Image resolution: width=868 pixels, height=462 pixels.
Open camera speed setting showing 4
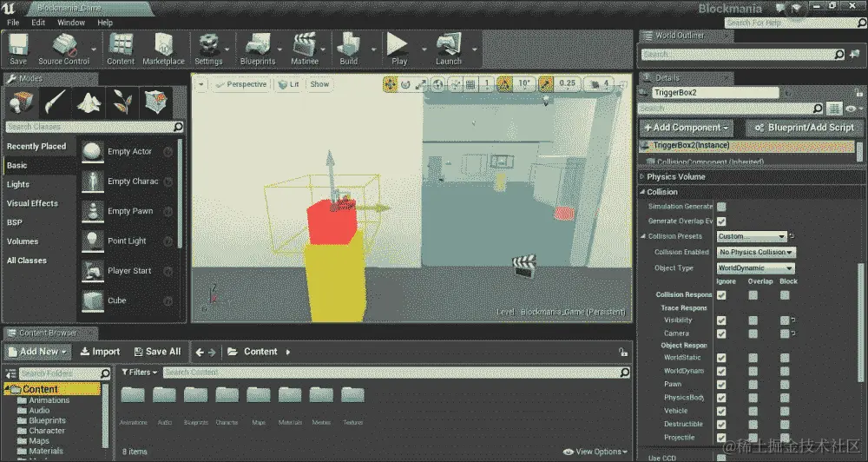pos(599,84)
